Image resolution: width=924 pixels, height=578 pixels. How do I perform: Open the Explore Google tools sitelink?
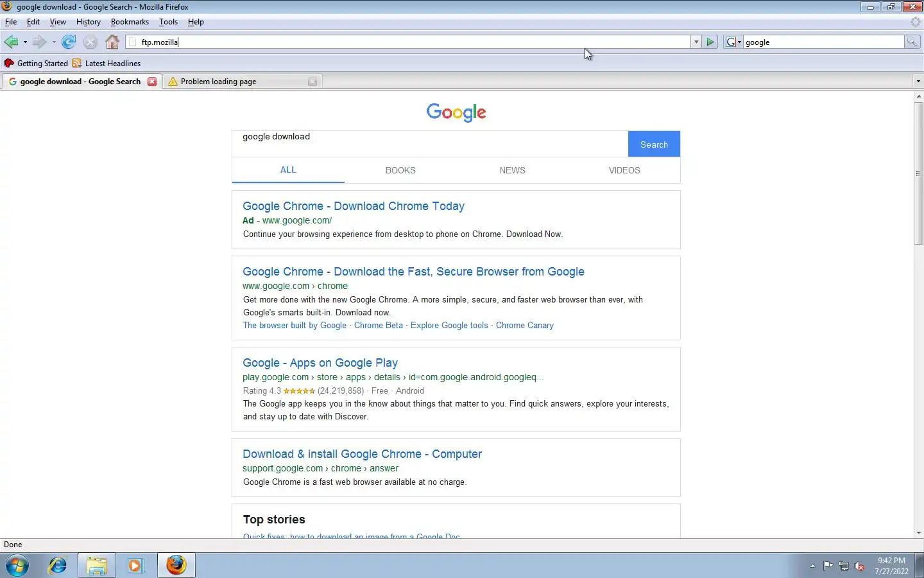tap(449, 326)
